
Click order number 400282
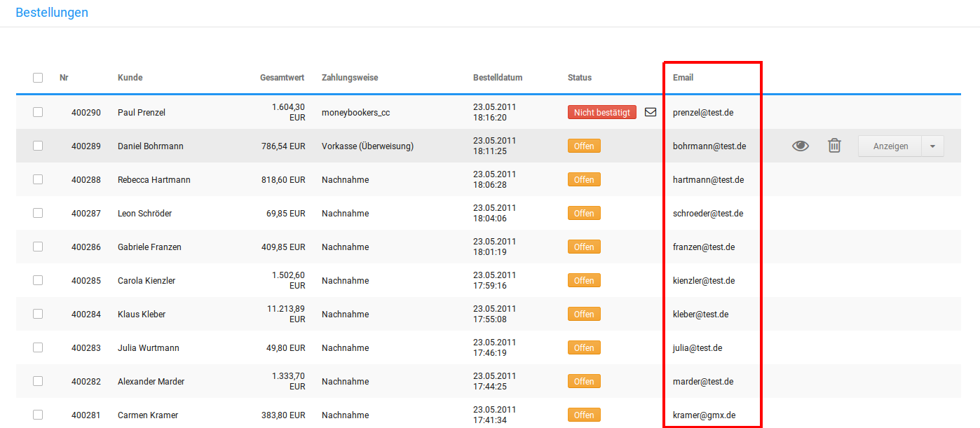coord(86,382)
